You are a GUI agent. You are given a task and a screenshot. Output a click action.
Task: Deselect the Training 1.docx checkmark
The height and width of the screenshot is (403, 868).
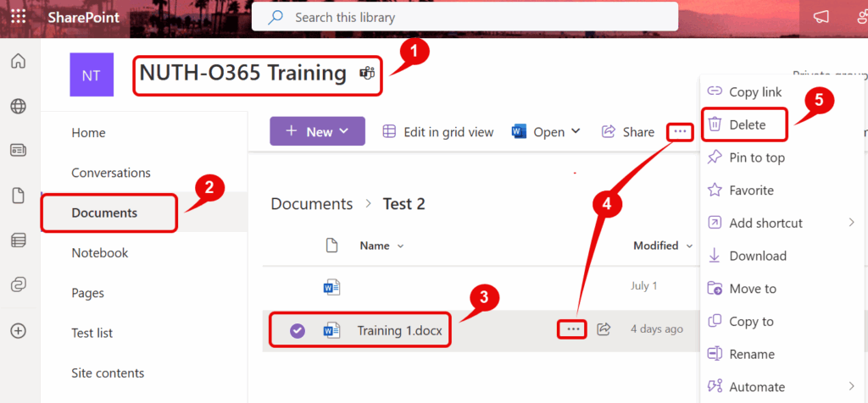(x=297, y=330)
